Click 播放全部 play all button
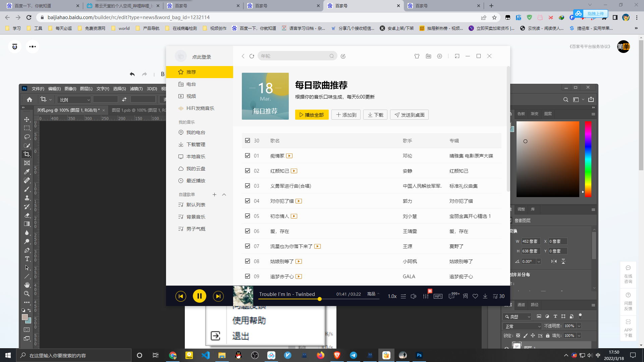 (312, 115)
